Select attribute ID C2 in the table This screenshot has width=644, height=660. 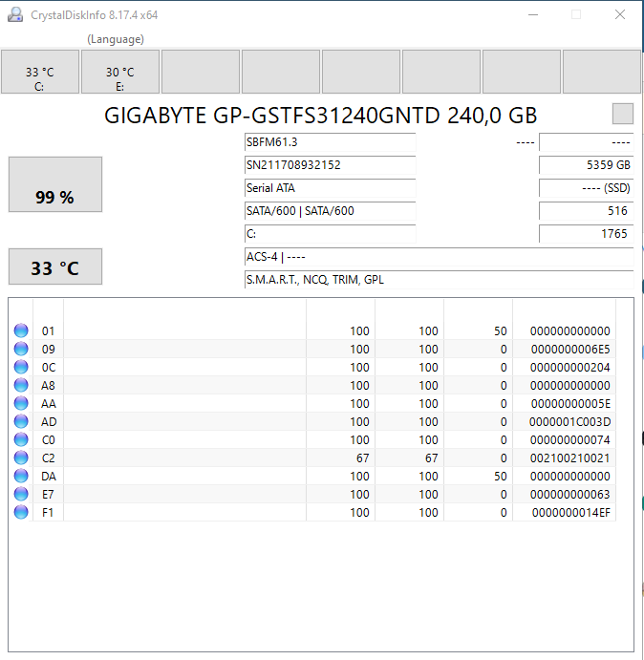(x=49, y=458)
